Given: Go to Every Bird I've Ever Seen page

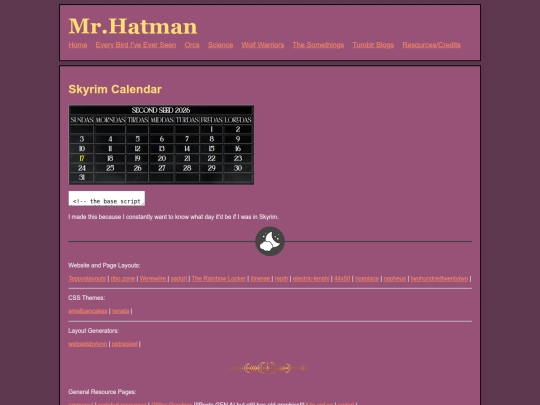Looking at the screenshot, I should click(136, 45).
